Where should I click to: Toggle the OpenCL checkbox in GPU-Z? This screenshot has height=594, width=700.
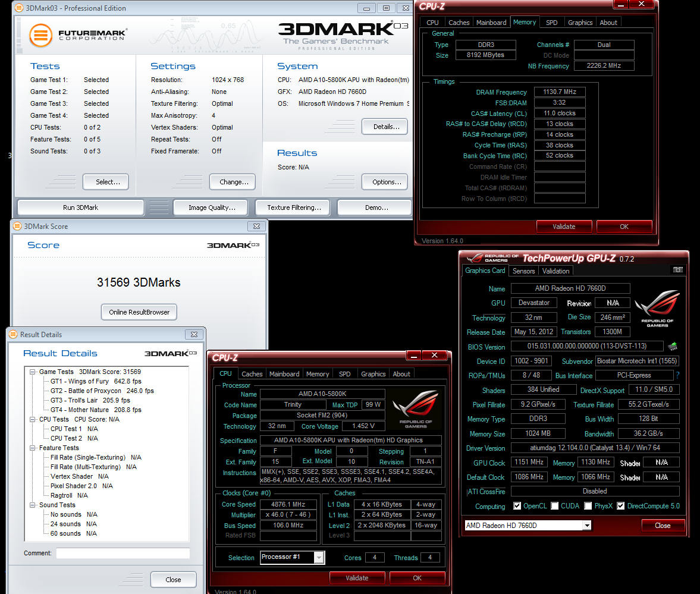[x=517, y=505]
